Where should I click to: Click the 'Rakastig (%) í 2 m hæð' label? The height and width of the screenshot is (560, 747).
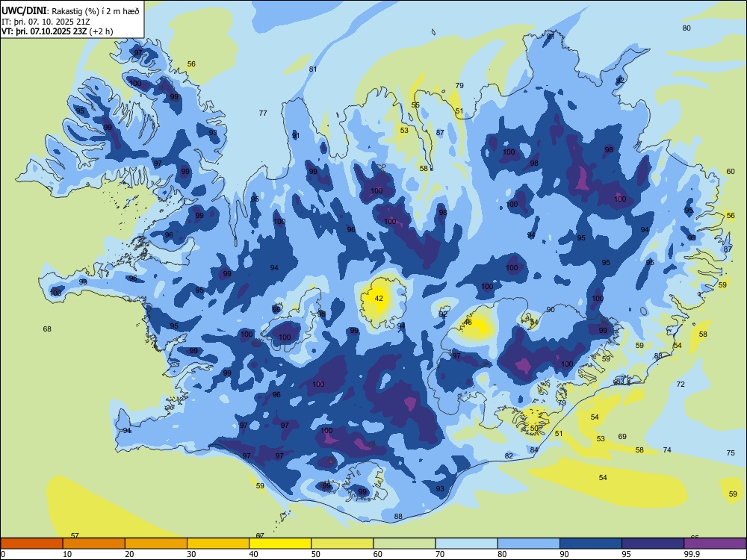96,11
